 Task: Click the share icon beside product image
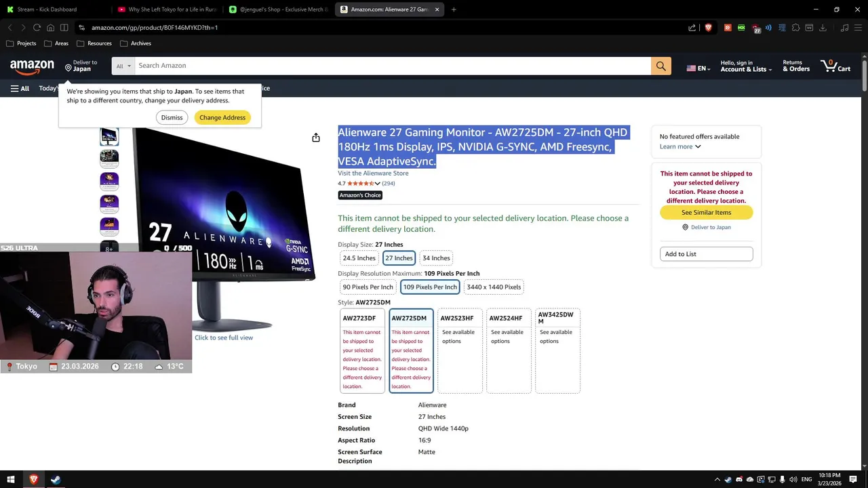pos(316,138)
